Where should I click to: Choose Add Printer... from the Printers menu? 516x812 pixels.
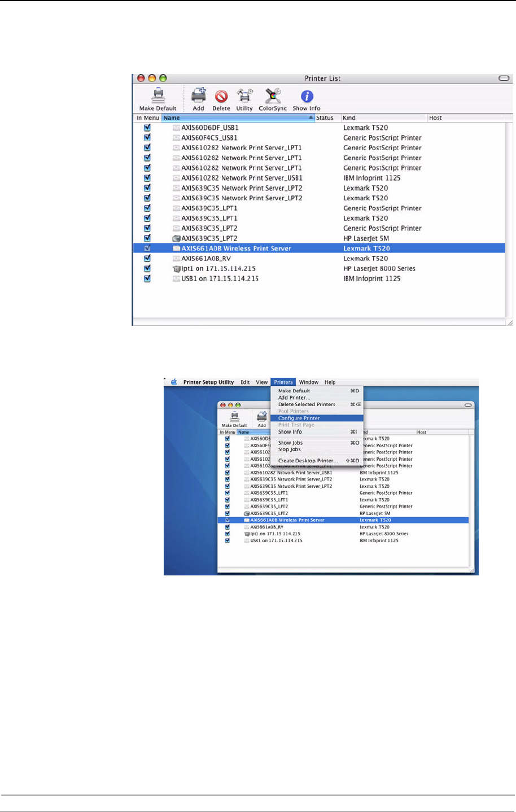point(317,398)
